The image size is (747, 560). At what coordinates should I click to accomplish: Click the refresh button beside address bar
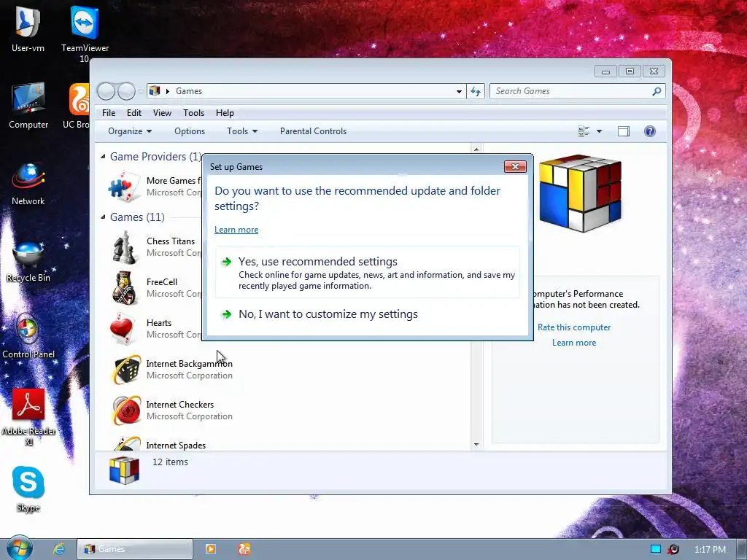(476, 91)
